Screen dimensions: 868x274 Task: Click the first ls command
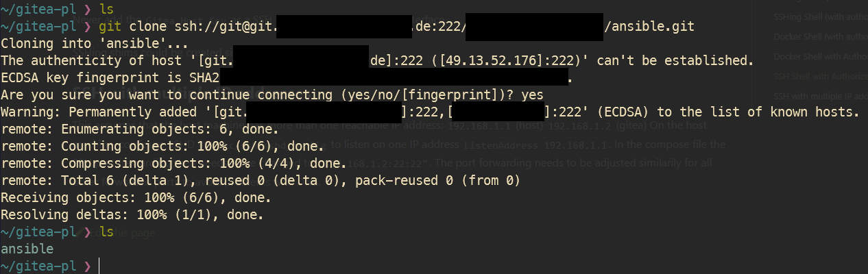point(106,10)
